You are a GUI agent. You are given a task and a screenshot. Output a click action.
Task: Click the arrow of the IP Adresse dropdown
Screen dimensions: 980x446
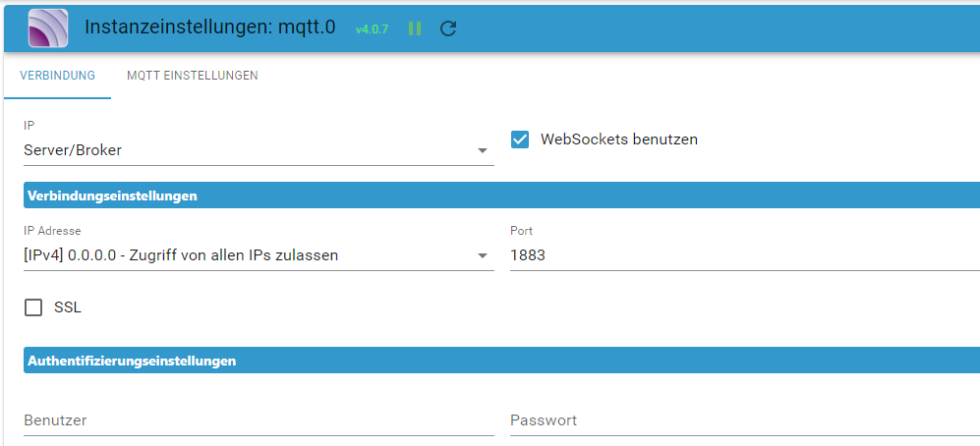[x=482, y=256]
